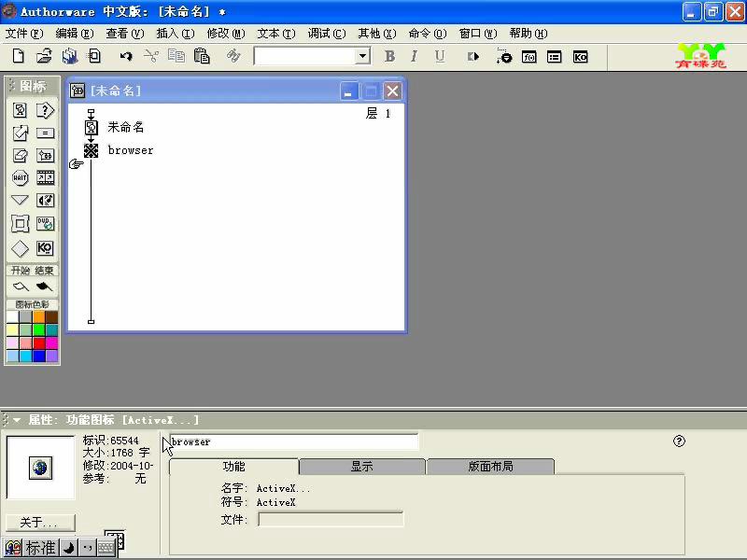Open the 编辑(E) menu
Screen dimensions: 747x560
click(75, 34)
